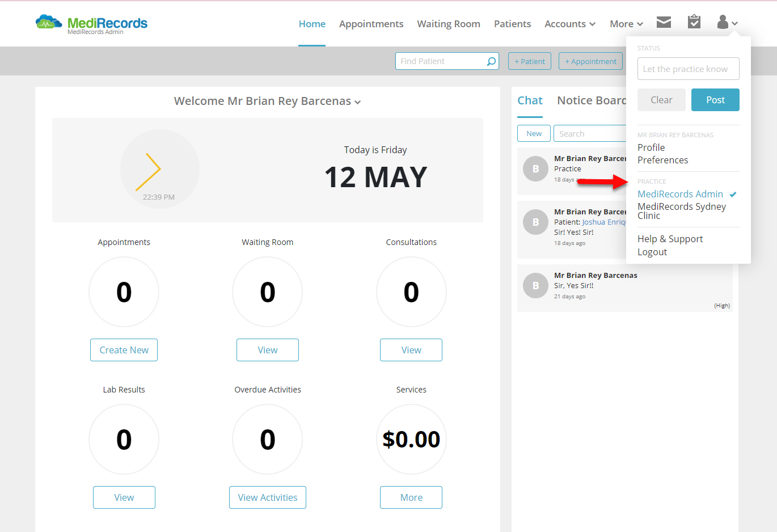Image resolution: width=777 pixels, height=532 pixels.
Task: Open the 21 days ago chat message
Action: coord(625,288)
